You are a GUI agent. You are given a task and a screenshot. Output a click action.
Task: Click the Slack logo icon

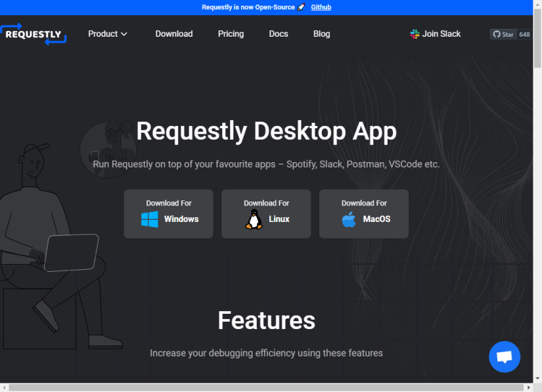pyautogui.click(x=415, y=34)
